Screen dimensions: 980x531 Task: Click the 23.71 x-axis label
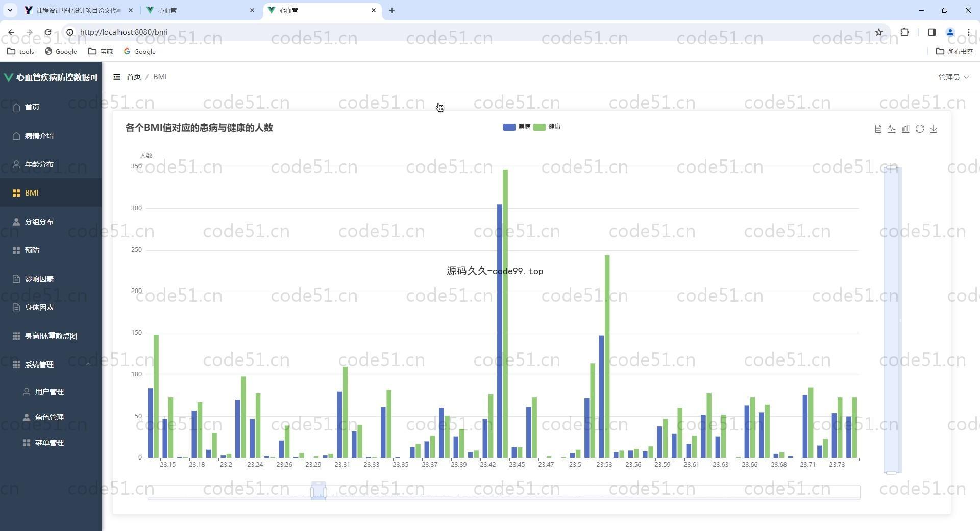(x=807, y=465)
